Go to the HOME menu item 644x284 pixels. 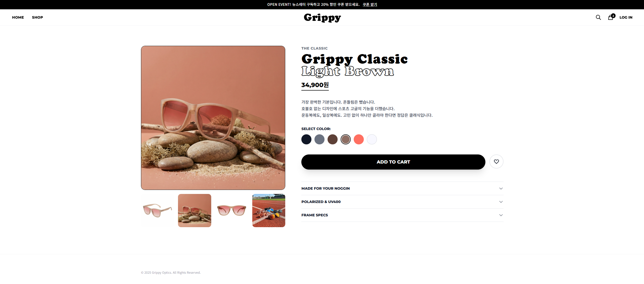(x=18, y=17)
